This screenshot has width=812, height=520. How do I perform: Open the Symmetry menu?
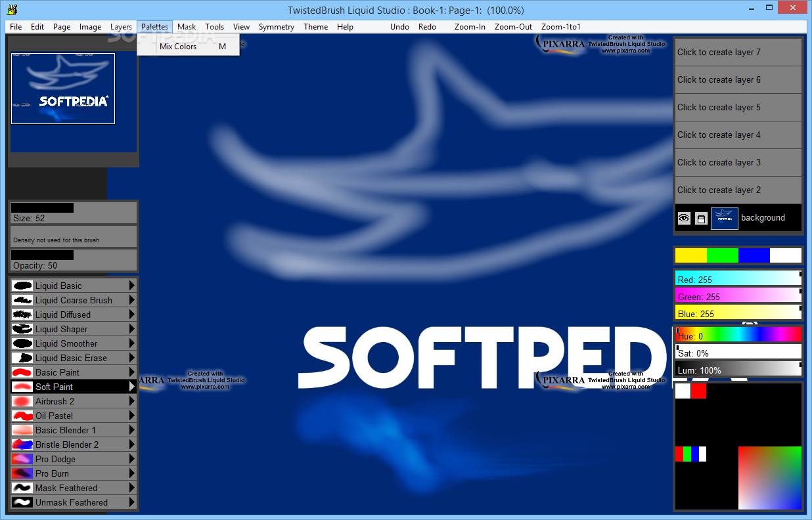[x=277, y=27]
